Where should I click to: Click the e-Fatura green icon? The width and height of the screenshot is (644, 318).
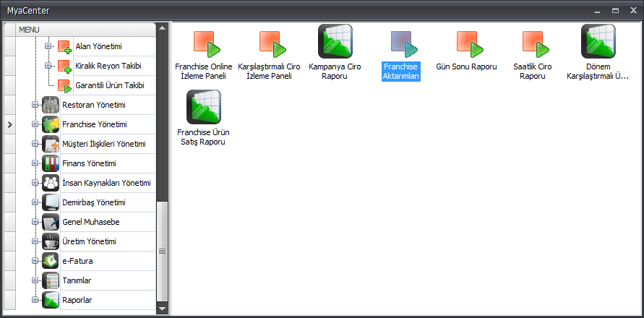(x=51, y=261)
